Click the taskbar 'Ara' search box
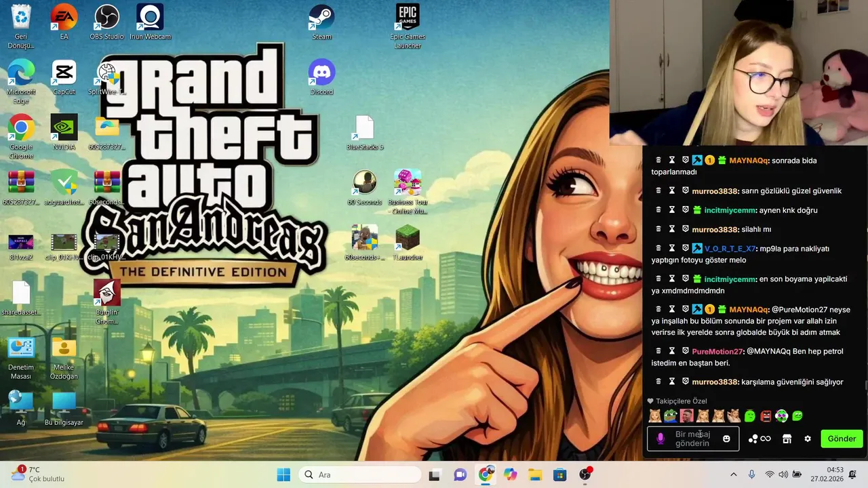868x488 pixels. pyautogui.click(x=359, y=474)
